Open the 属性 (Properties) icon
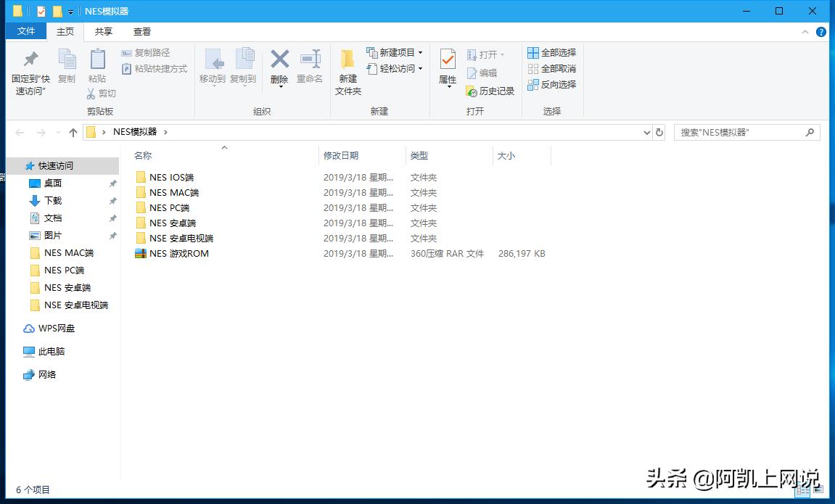Screen dimensions: 835x504 447,69
